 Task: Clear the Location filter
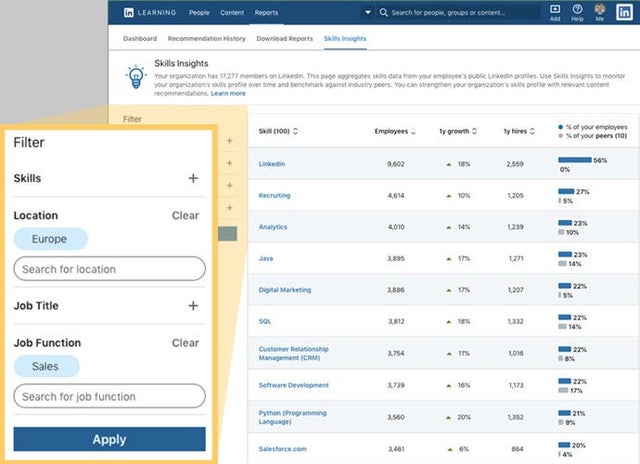click(185, 215)
